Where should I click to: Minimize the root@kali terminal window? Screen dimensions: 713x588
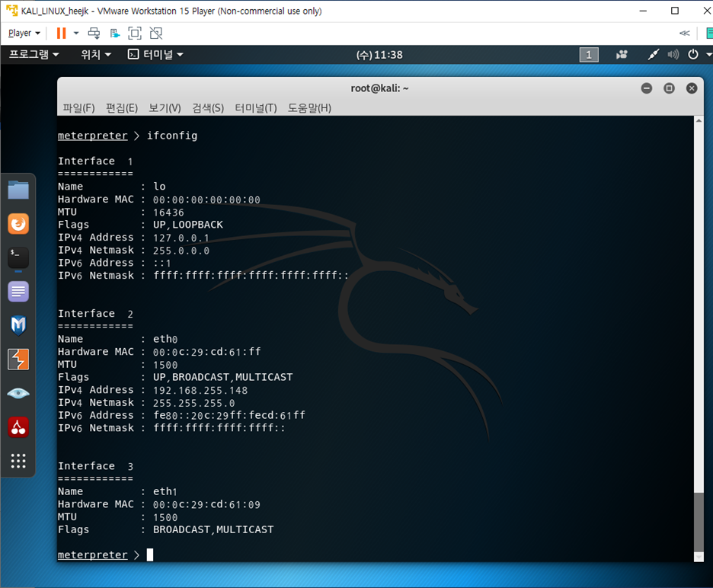click(647, 88)
